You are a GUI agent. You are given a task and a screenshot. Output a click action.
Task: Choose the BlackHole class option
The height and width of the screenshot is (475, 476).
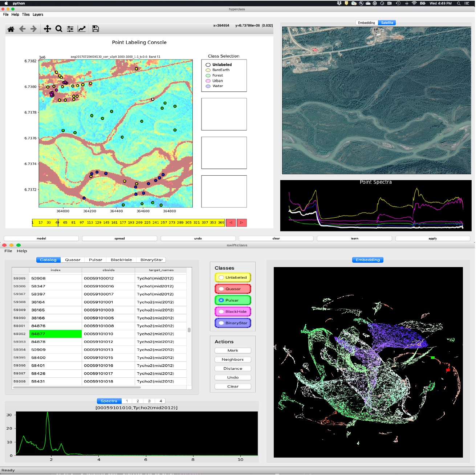[233, 312]
